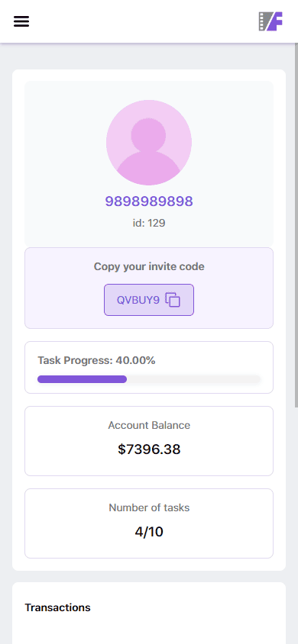298x644 pixels.
Task: Click the Task Progress: 40.00% label
Action: (x=96, y=361)
